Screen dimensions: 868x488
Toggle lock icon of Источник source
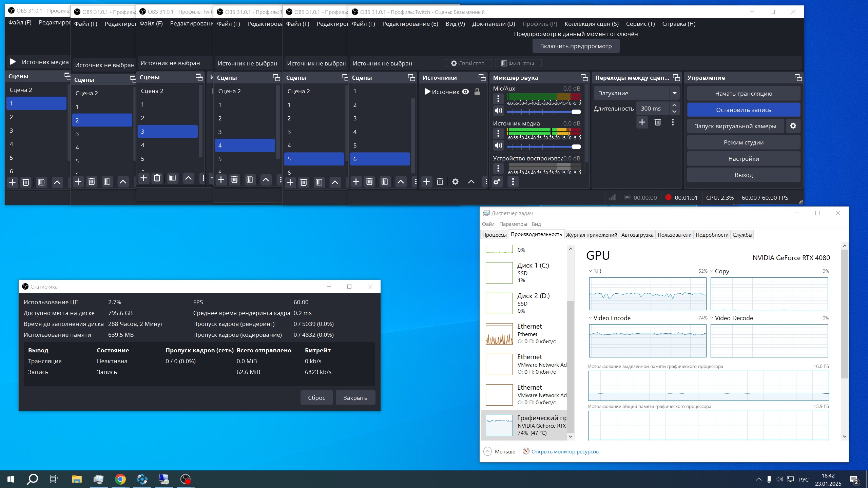pyautogui.click(x=477, y=92)
